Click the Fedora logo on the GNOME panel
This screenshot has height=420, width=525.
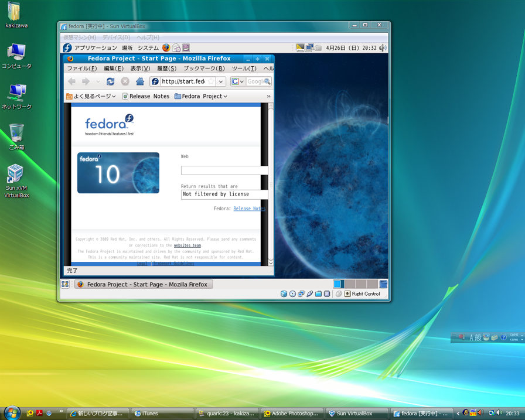tap(67, 48)
